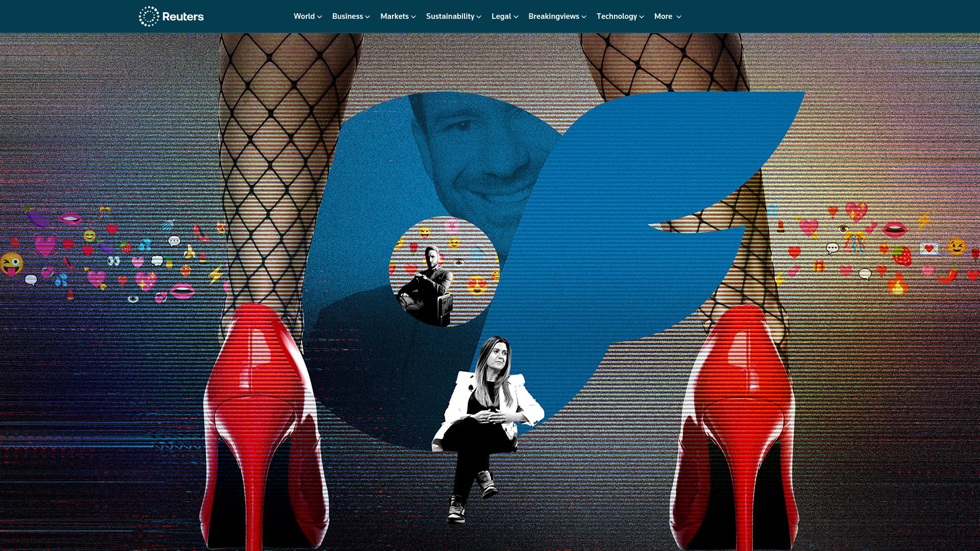Open the World menu
Viewport: 980px width, 551px height.
[x=308, y=16]
